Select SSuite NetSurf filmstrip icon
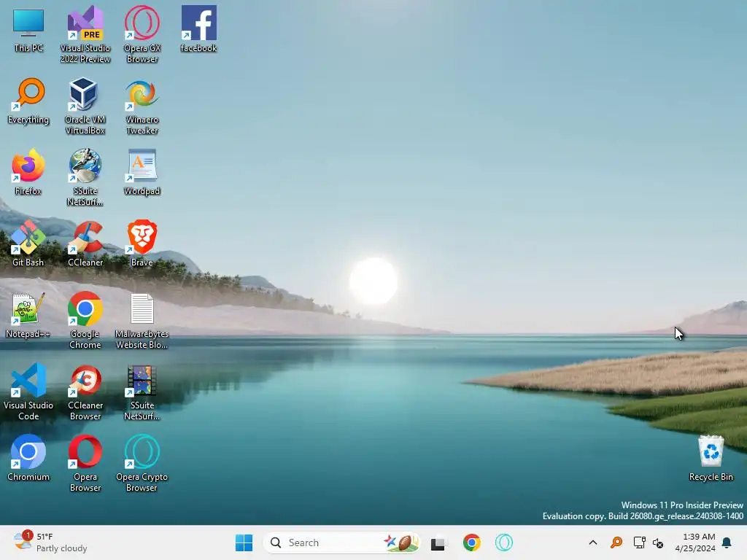 click(x=142, y=392)
